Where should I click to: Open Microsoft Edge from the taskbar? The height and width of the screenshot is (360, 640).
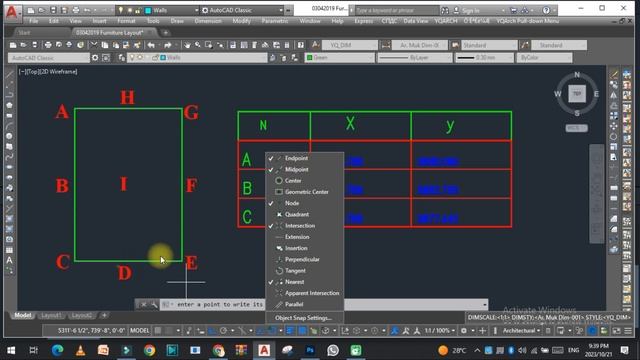click(57, 350)
